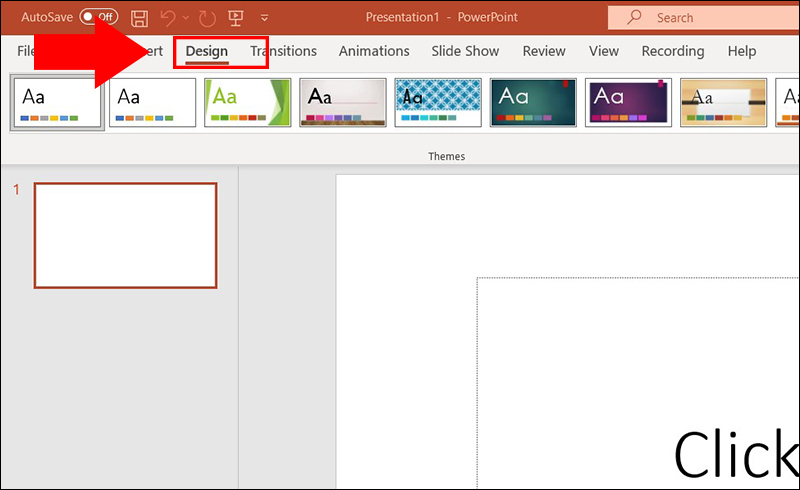Apply the green Facet theme
800x490 pixels.
click(246, 102)
